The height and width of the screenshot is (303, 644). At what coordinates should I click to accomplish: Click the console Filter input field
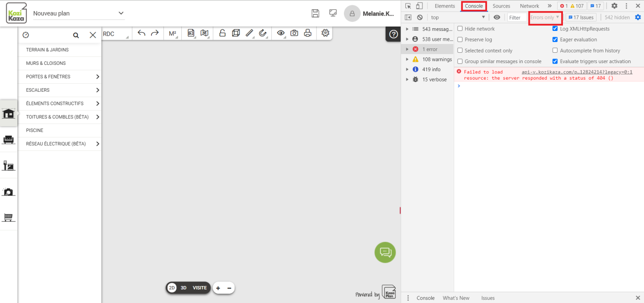coord(518,17)
